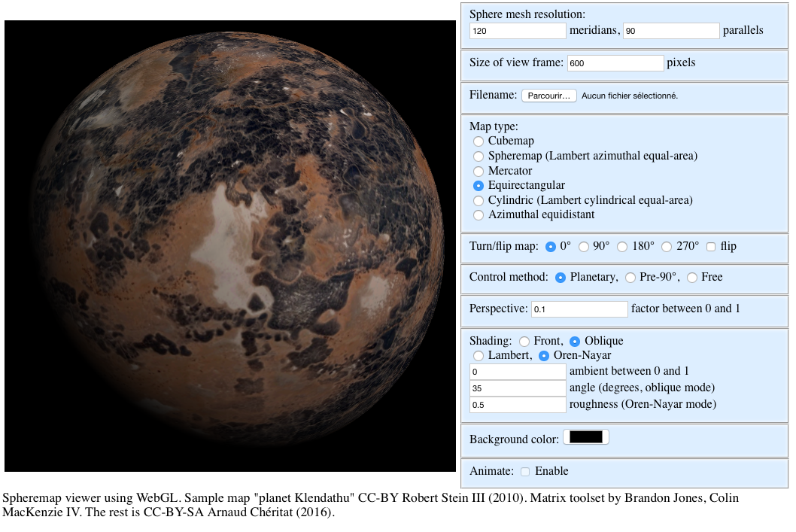Set map turn to 270°
The image size is (796, 532).
tap(667, 247)
